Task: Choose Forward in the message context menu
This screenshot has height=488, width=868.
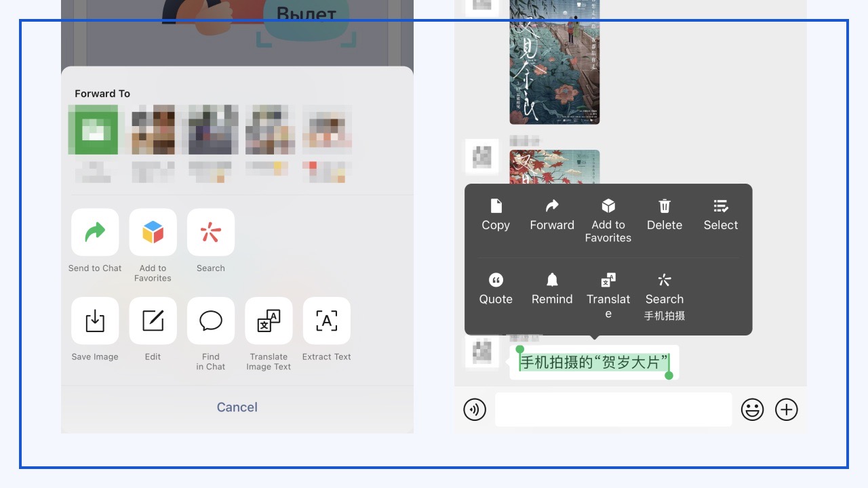Action: (x=552, y=215)
